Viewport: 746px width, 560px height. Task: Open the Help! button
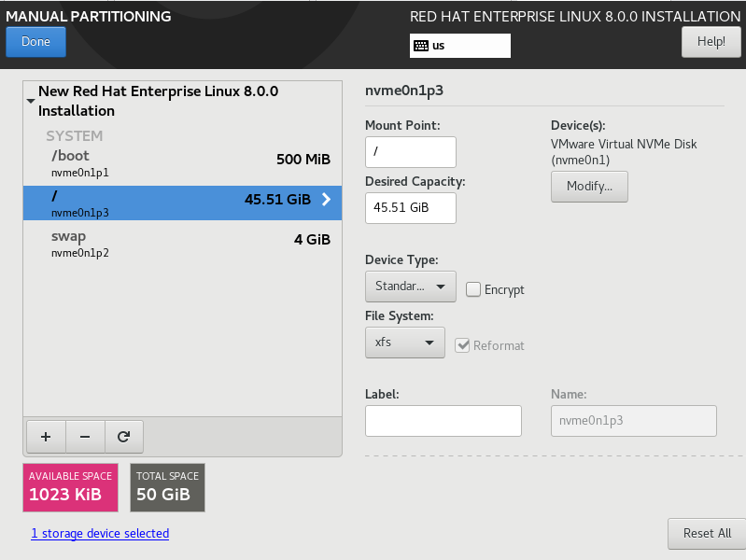[711, 42]
